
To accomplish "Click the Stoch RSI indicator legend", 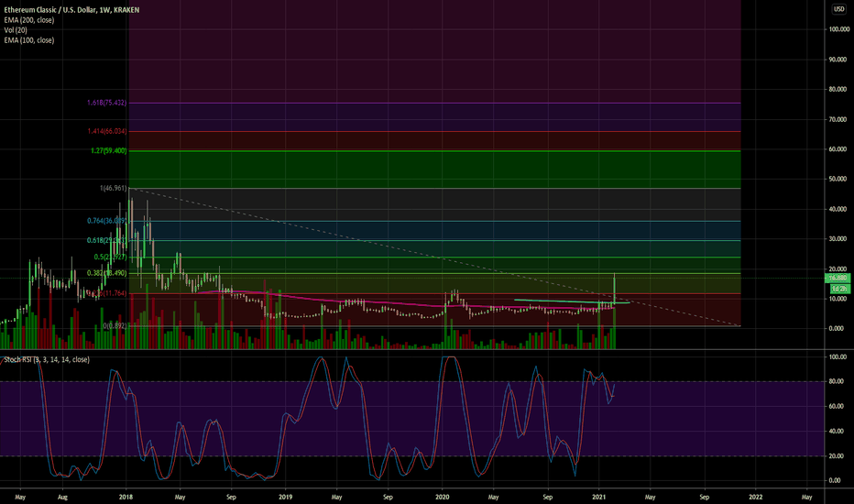I will coord(47,359).
